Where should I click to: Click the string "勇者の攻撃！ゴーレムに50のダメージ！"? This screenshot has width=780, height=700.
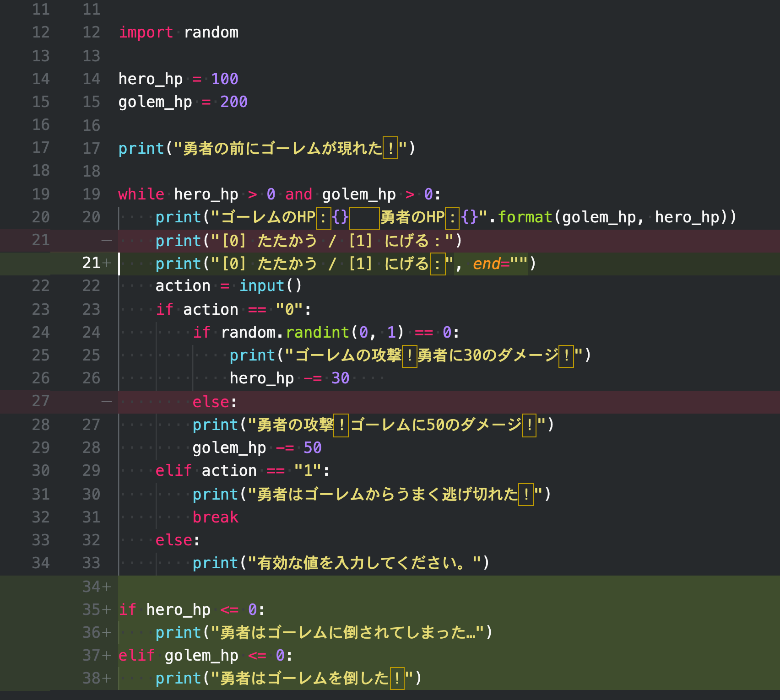click(x=396, y=425)
